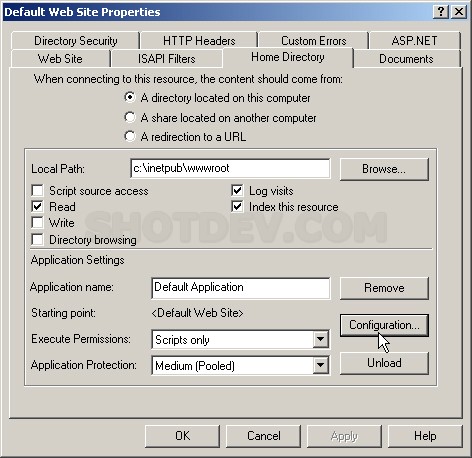Toggle the Write permission checkbox

tap(37, 222)
